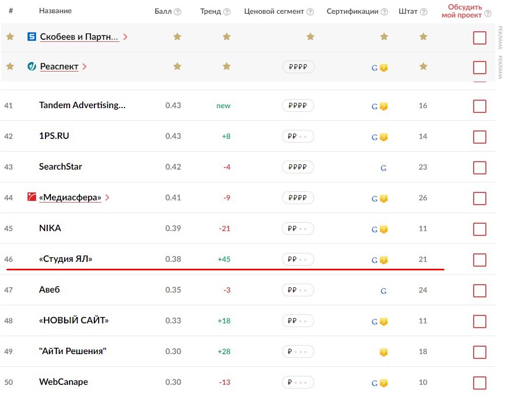This screenshot has width=532, height=396.
Task: Click the Yandex certification badge for АйТи Решения
Action: click(x=383, y=353)
